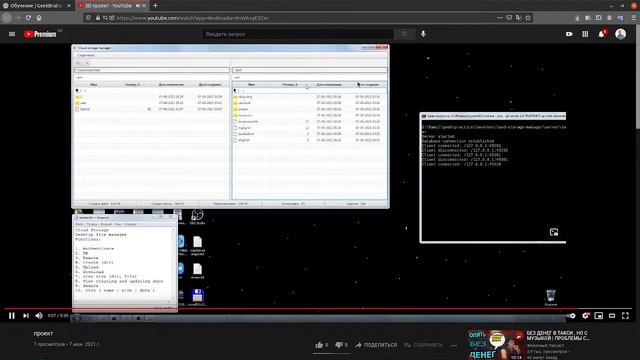Open the БЕЗ ДЕНЕГ recommended video thumbnail
The height and width of the screenshot is (360, 640).
(x=496, y=345)
